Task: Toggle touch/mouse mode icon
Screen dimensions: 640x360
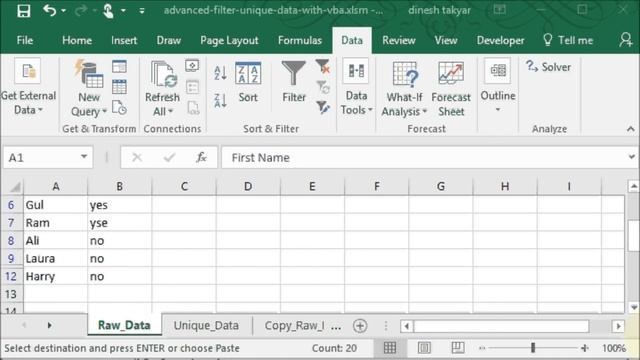Action: click(x=108, y=11)
